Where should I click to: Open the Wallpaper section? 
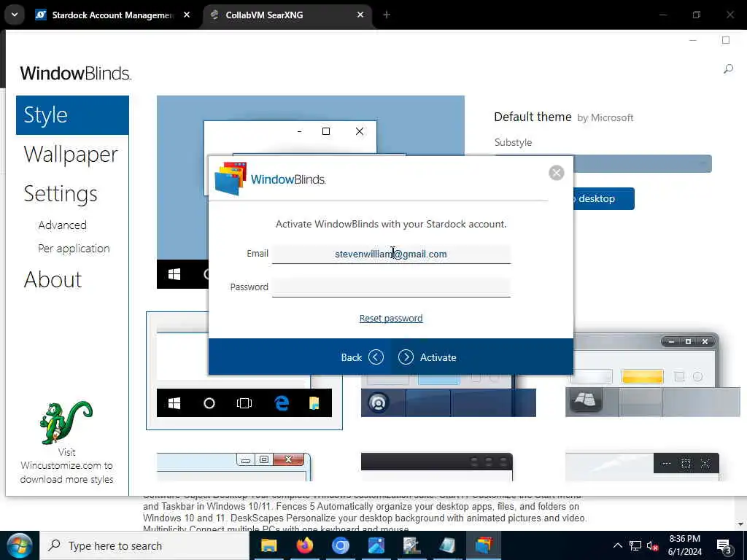[71, 155]
